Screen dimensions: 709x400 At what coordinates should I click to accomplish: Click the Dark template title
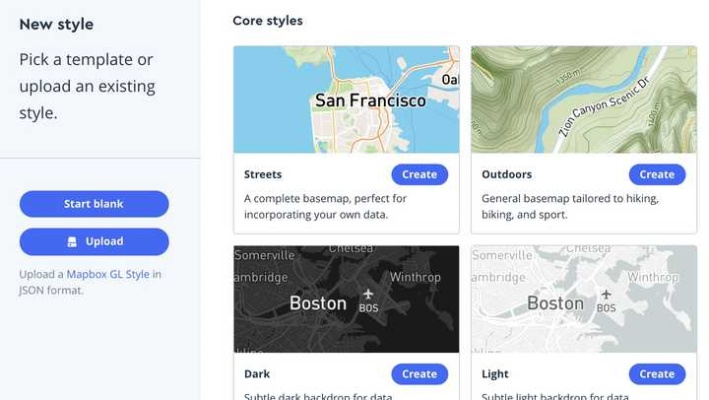click(257, 374)
